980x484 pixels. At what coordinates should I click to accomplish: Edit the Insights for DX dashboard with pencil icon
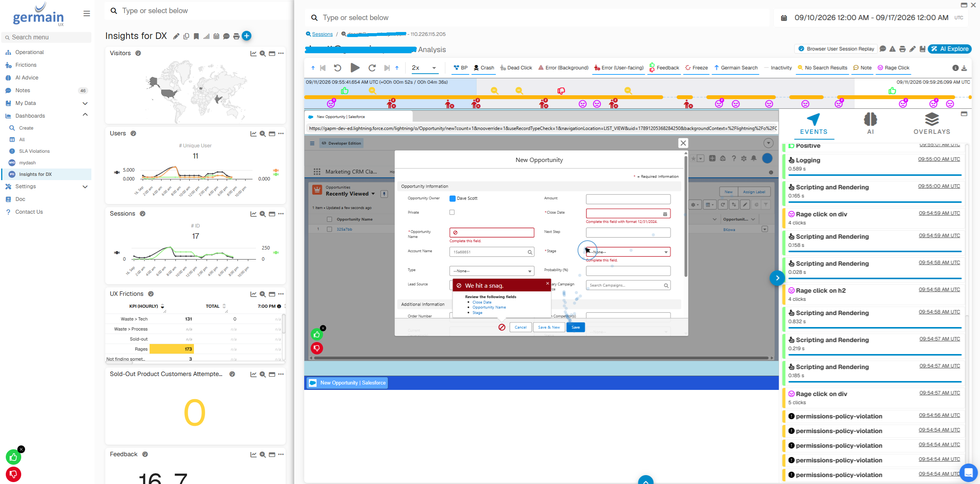pyautogui.click(x=176, y=36)
